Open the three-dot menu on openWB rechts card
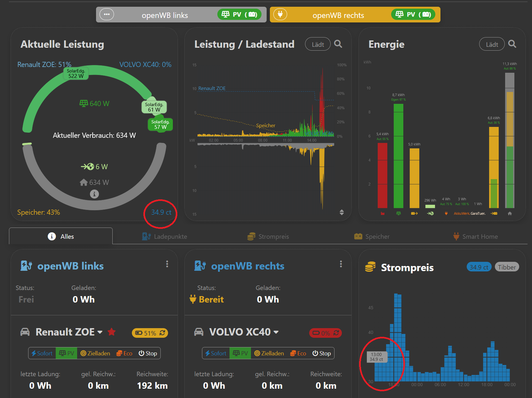 (341, 264)
